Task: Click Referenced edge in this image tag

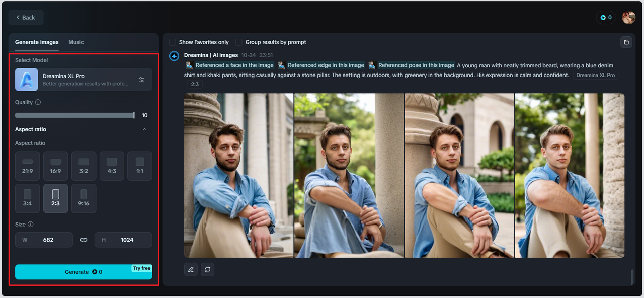Action: 321,65
